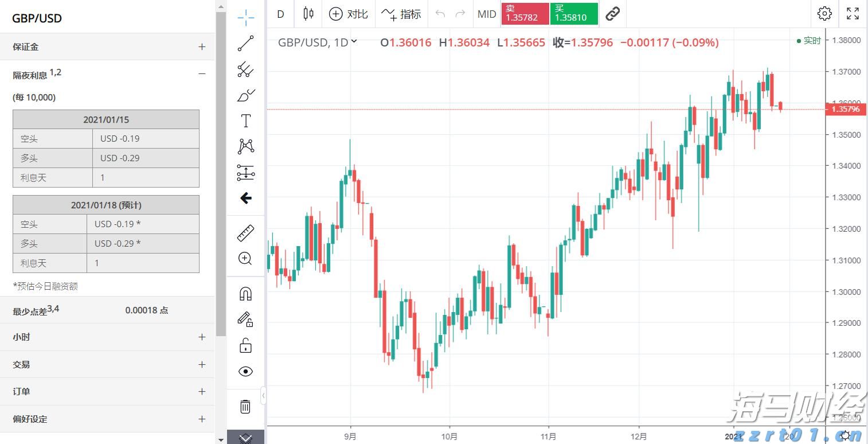Image resolution: width=868 pixels, height=444 pixels.
Task: Select the crosshair cursor tool
Action: [x=245, y=18]
